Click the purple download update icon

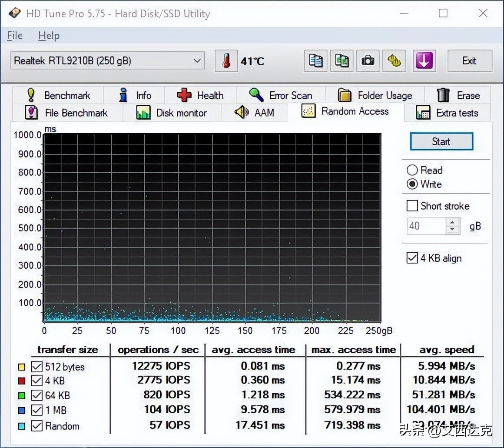424,61
